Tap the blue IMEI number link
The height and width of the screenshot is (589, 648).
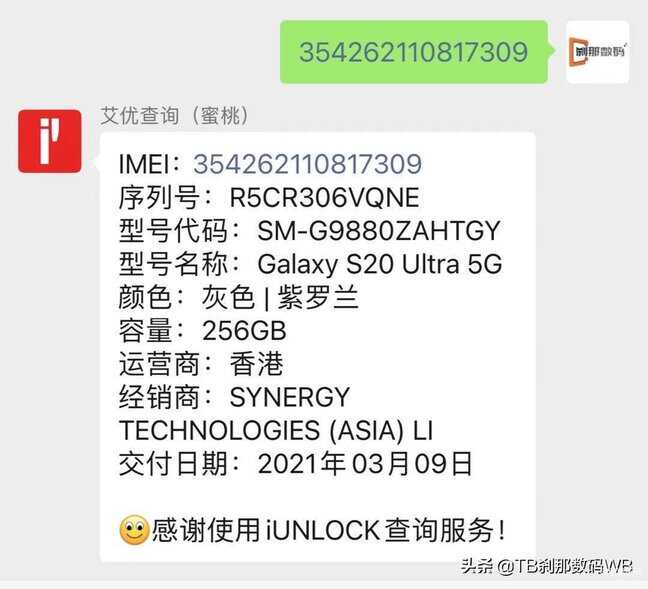pos(307,164)
